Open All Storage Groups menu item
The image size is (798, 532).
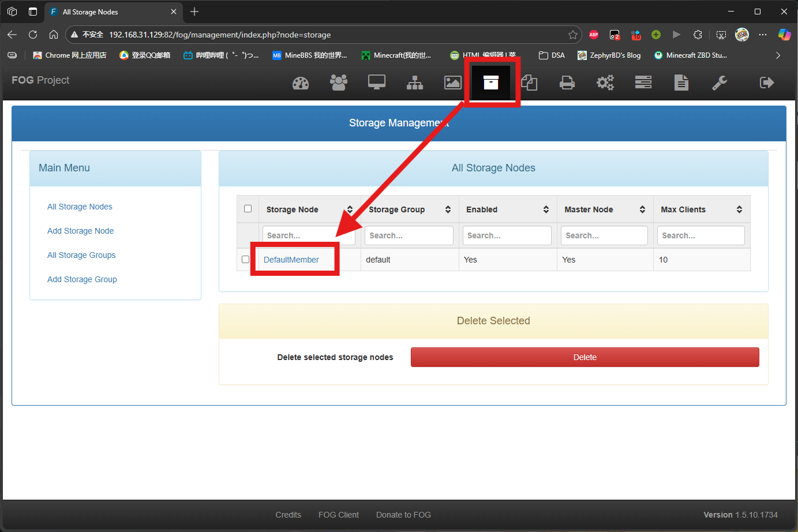tap(81, 255)
